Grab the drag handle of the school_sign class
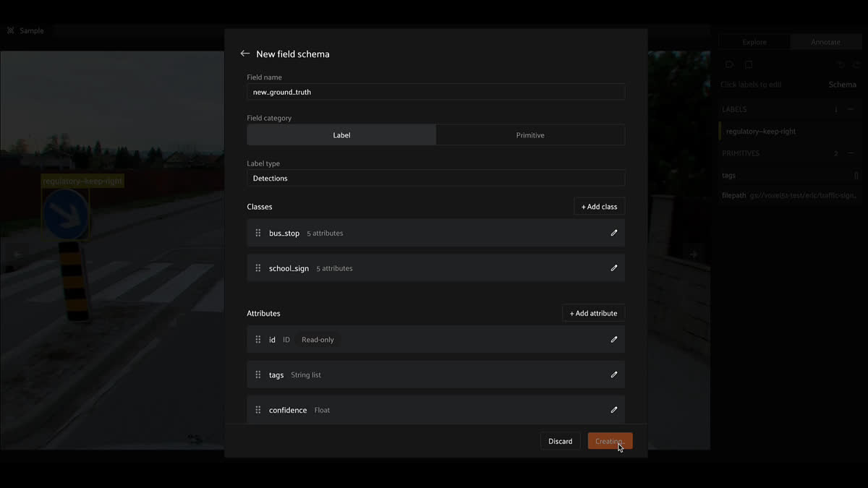The image size is (868, 488). click(258, 268)
